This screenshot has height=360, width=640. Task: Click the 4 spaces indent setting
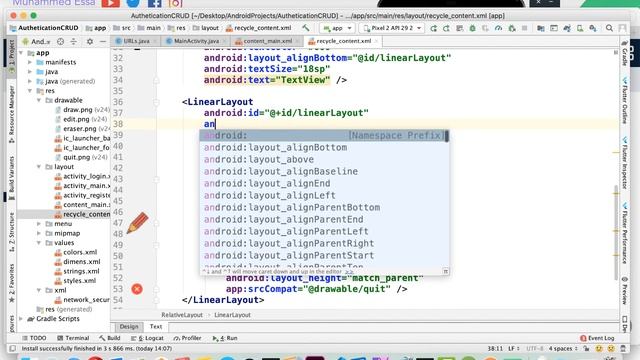(x=563, y=349)
